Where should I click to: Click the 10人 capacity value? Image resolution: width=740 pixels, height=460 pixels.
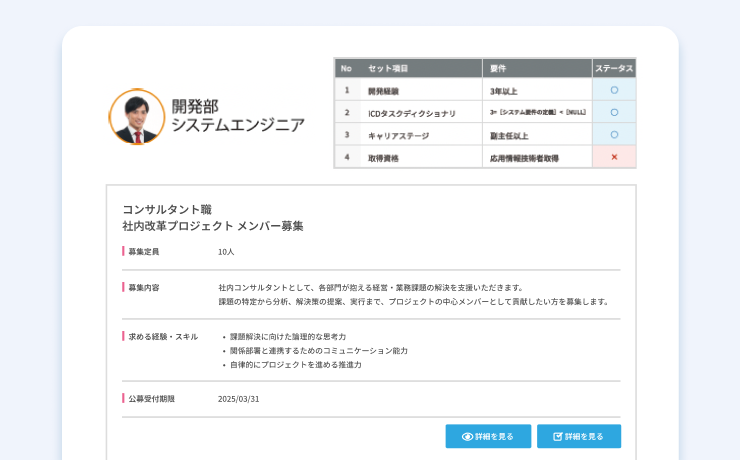226,252
